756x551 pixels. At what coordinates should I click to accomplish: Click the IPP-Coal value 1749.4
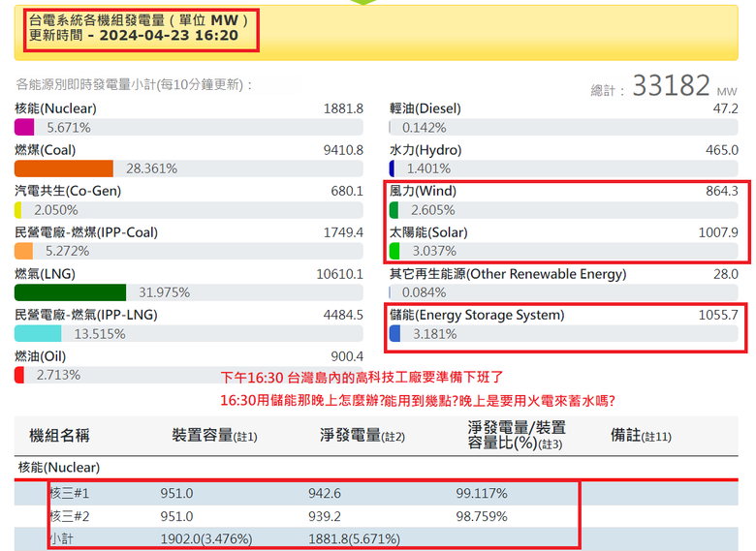(x=343, y=232)
